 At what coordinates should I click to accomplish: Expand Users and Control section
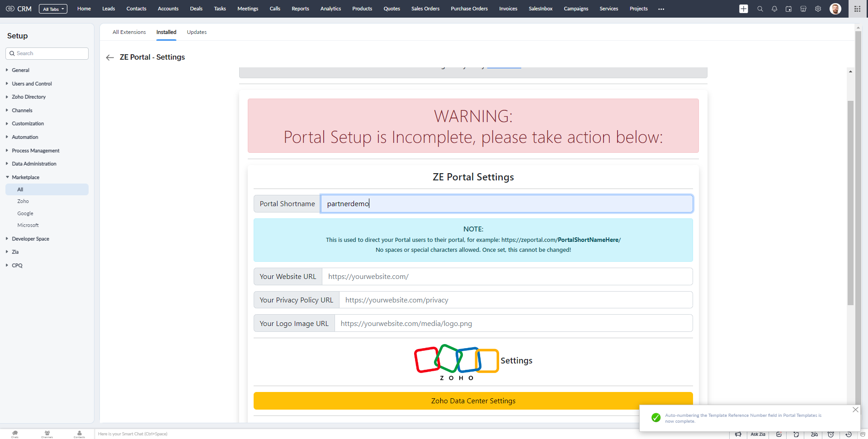(x=32, y=84)
